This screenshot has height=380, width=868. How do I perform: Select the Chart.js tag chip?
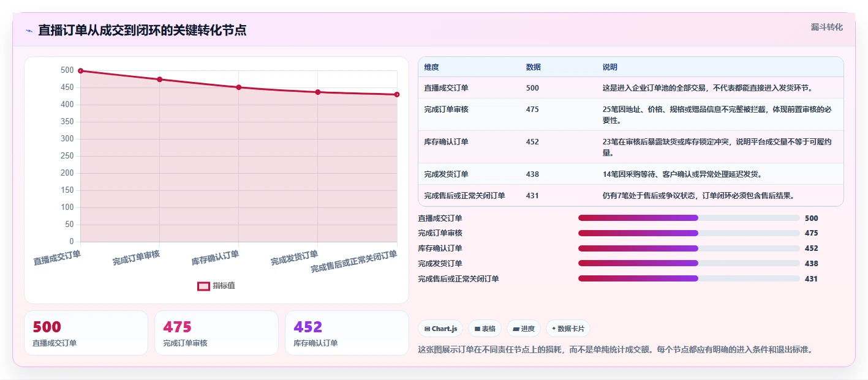pyautogui.click(x=440, y=329)
